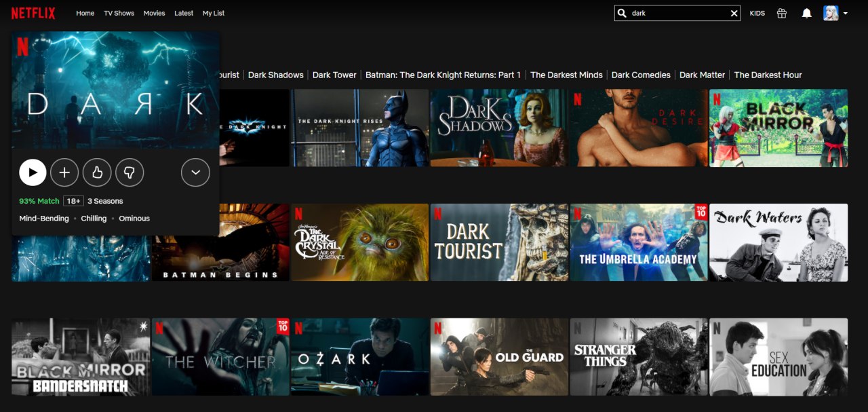Click the 18+ maturity rating badge
The image size is (868, 412).
click(73, 201)
